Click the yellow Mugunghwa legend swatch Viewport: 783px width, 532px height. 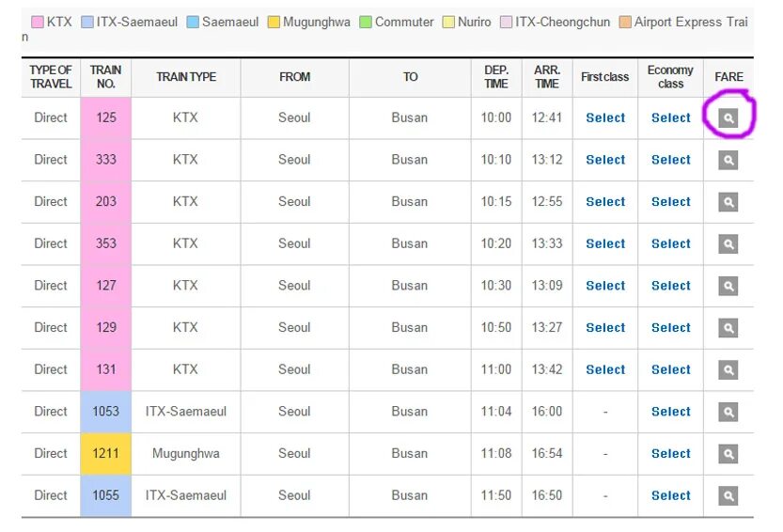click(x=274, y=22)
